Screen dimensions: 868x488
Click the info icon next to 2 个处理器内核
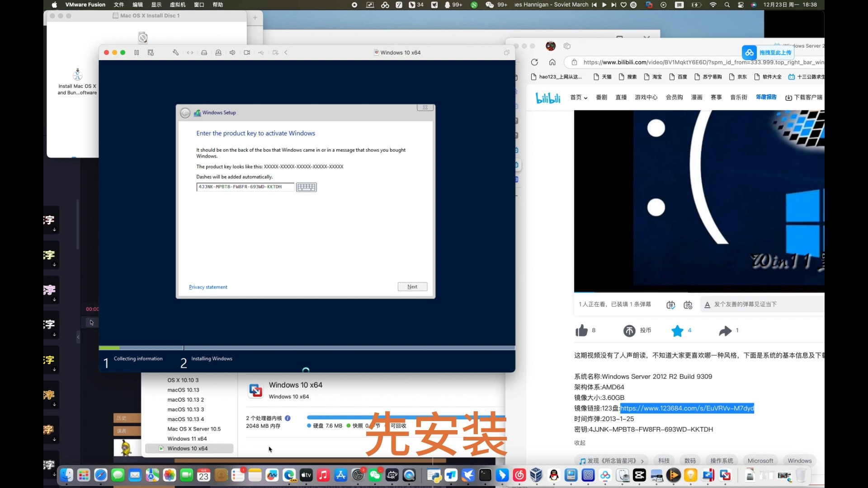pos(288,418)
